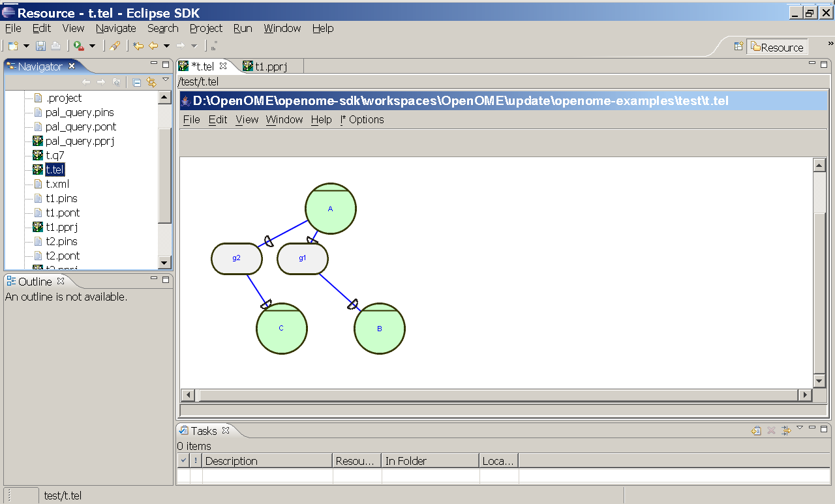This screenshot has height=504, width=835.
Task: Open the Back navigation history dropdown
Action: (x=166, y=46)
